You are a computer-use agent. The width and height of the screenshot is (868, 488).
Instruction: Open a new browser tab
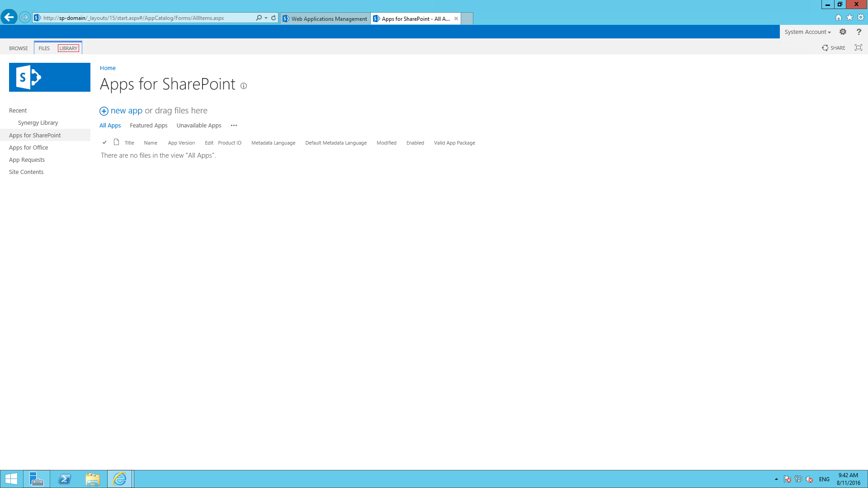pos(467,19)
